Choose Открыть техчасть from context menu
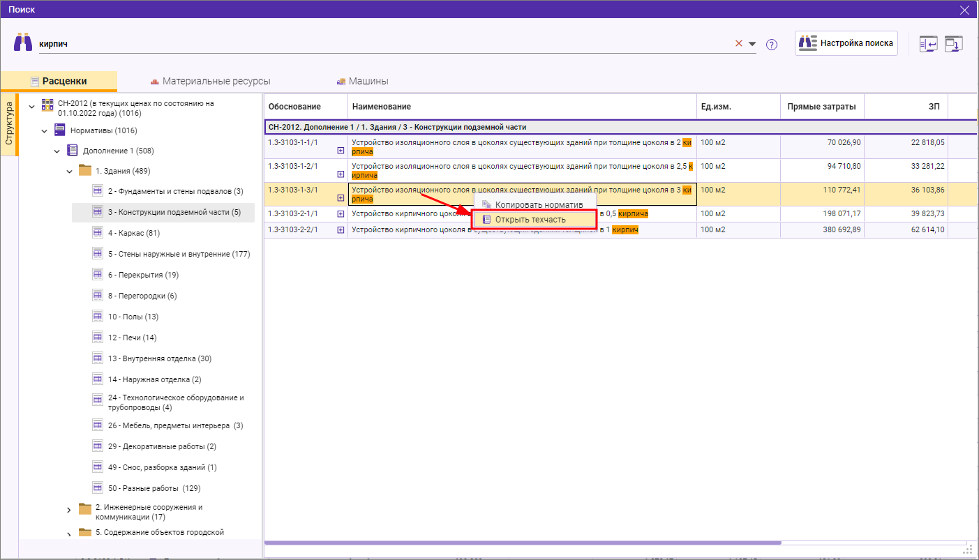979x560 pixels. point(530,220)
